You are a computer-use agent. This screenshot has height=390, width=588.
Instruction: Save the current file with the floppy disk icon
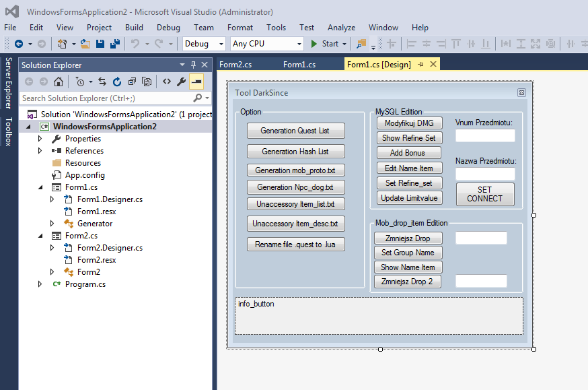click(100, 44)
